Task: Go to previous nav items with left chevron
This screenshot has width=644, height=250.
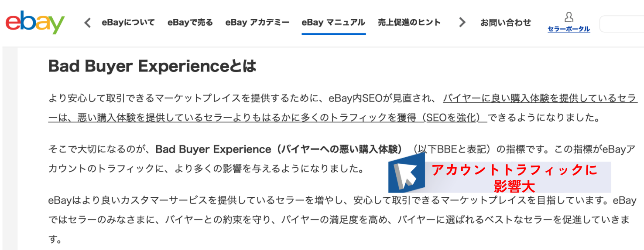Action: point(88,23)
